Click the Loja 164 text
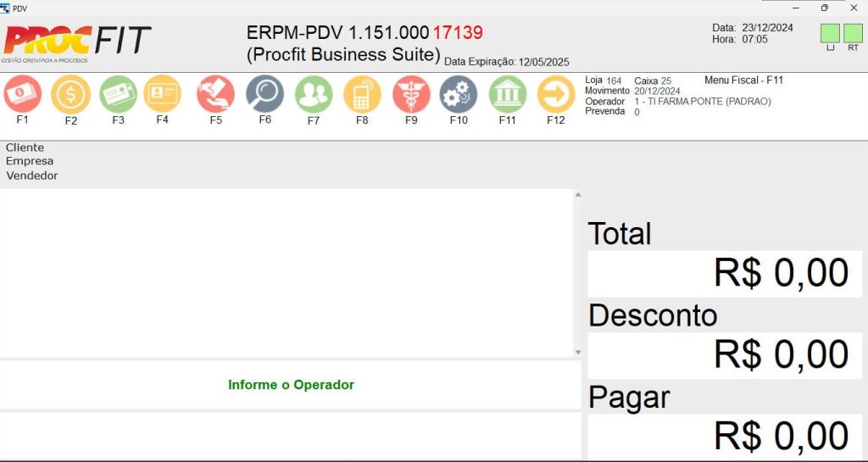This screenshot has height=462, width=868. 604,81
